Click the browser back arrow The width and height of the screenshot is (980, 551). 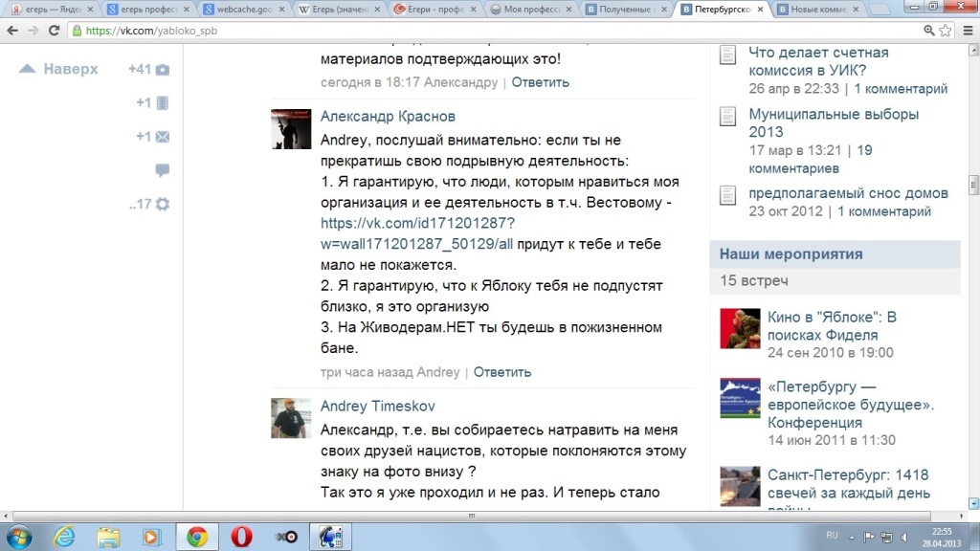click(x=12, y=31)
